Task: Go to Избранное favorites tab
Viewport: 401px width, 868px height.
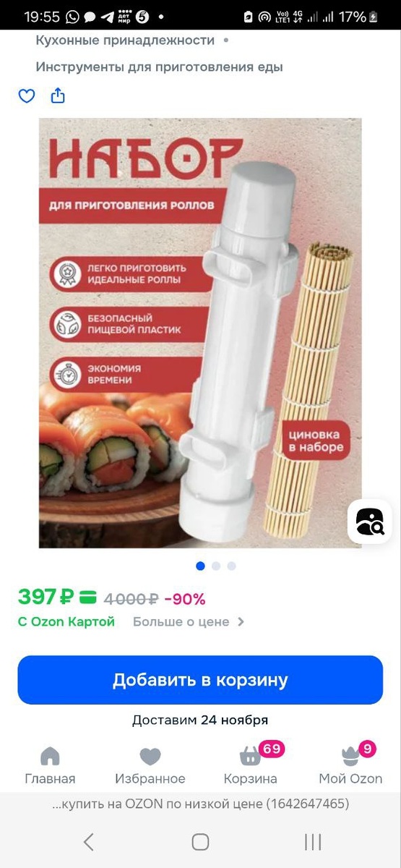Action: 150,766
